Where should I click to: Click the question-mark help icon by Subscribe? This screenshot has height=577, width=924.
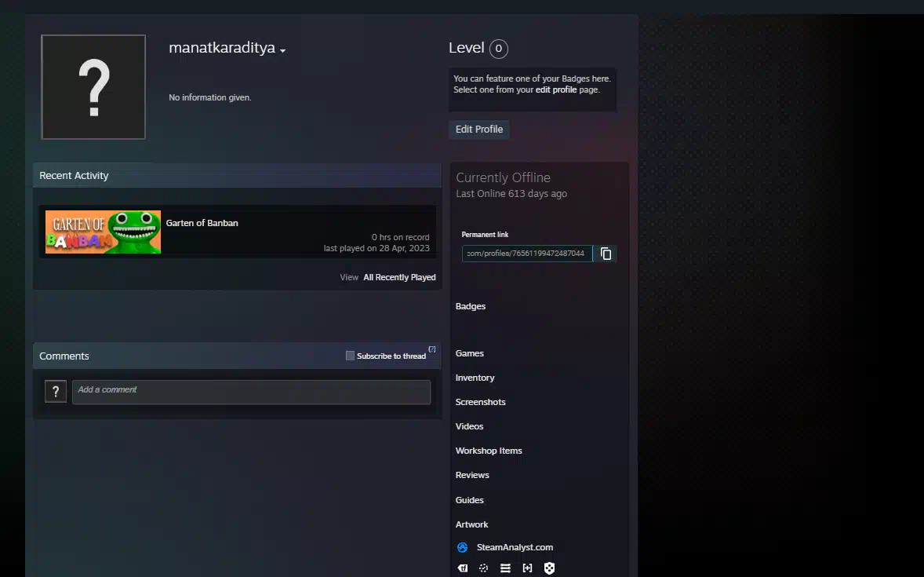(x=432, y=349)
